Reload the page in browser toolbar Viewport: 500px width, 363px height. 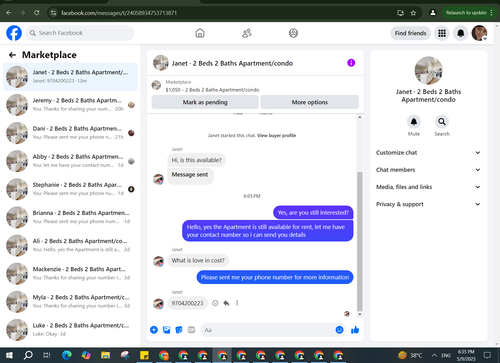[36, 13]
